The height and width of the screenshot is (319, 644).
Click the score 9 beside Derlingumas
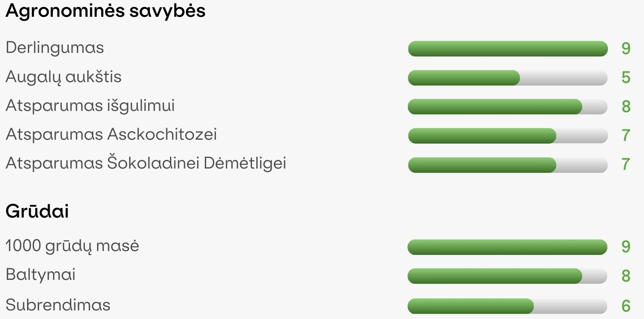pos(626,49)
